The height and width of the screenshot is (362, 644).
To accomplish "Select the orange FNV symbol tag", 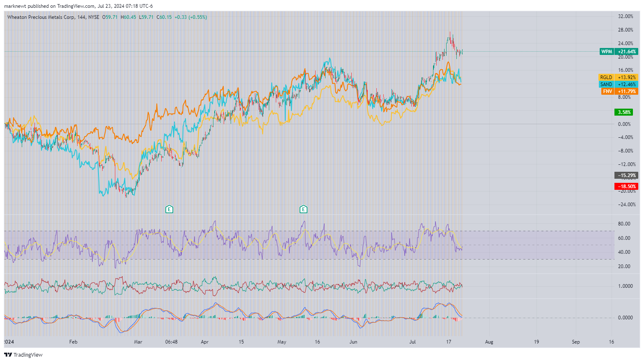I will tap(607, 91).
